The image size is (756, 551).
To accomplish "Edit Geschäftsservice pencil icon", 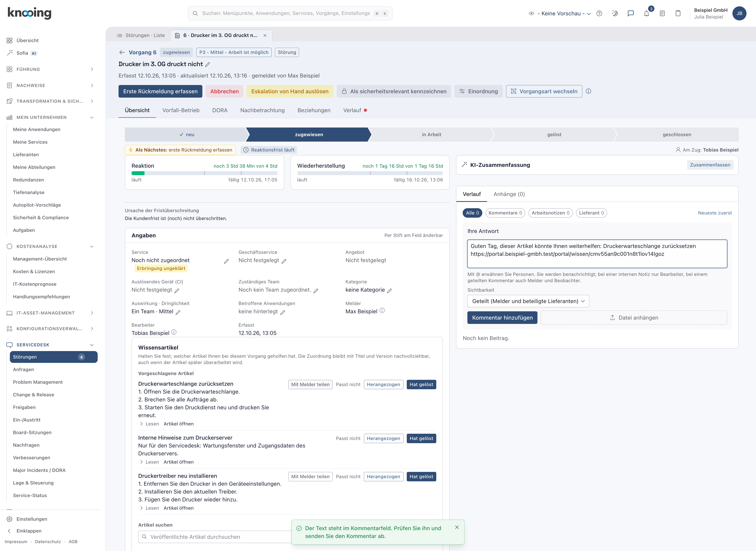I will [284, 261].
